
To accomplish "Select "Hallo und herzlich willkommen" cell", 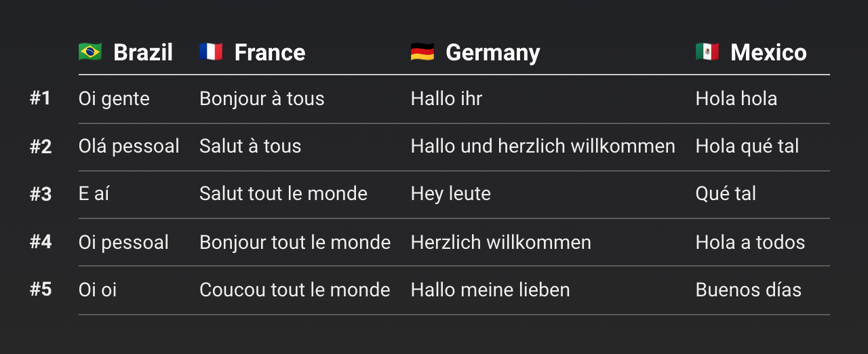I will click(x=542, y=146).
